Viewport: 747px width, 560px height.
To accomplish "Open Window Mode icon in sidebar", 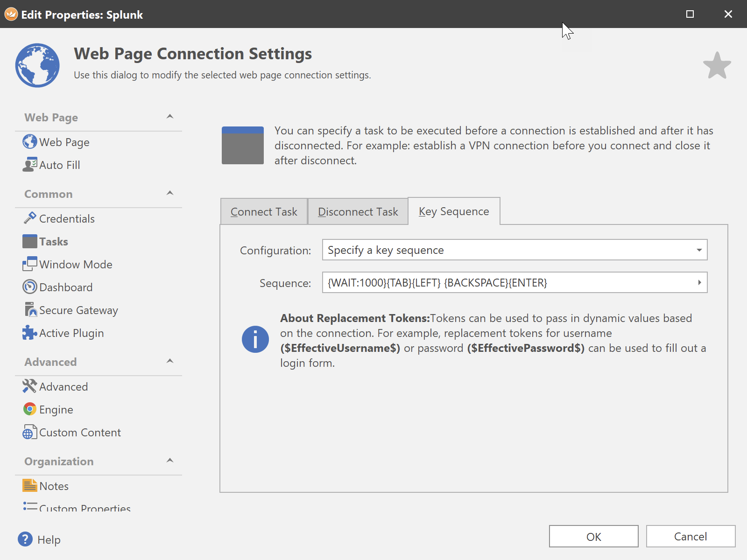I will tap(30, 264).
